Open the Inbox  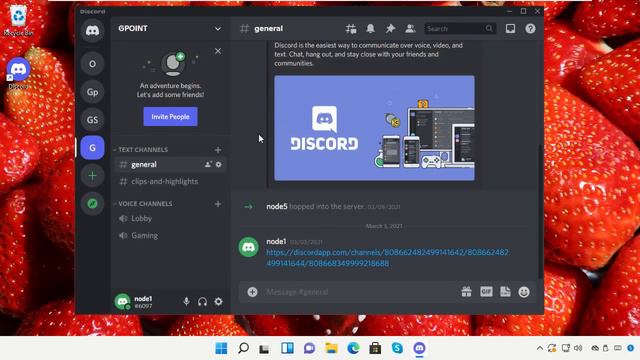(510, 29)
